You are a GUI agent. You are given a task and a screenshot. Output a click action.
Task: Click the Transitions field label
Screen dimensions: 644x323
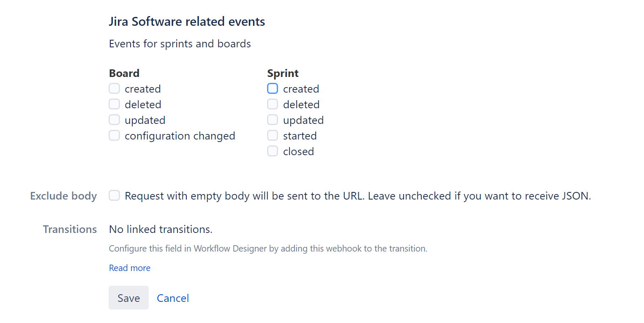(70, 229)
